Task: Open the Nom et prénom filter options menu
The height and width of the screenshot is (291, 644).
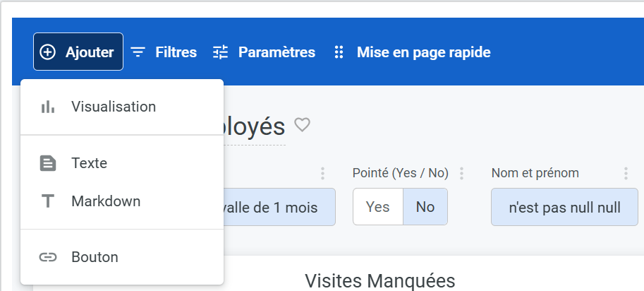Action: click(626, 173)
